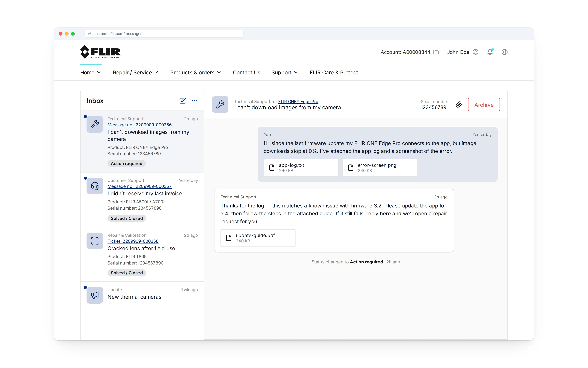Click the FLIR logo
The image size is (588, 368).
pos(100,52)
